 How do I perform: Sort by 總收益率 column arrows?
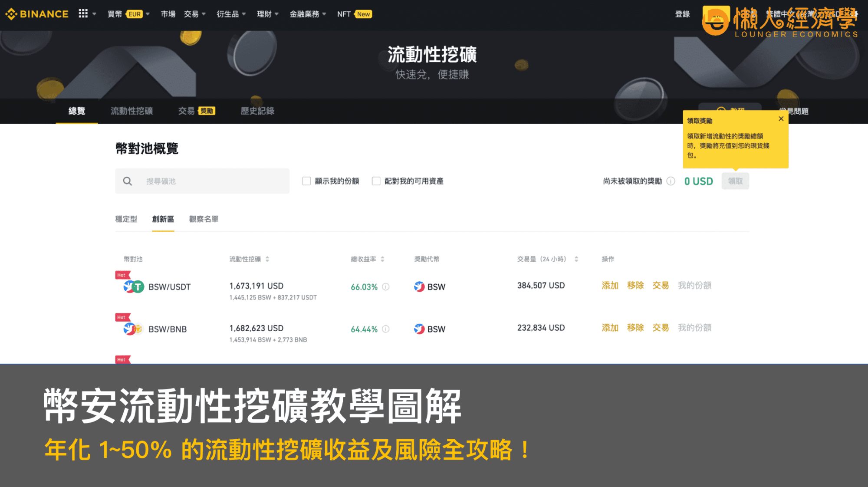[382, 259]
